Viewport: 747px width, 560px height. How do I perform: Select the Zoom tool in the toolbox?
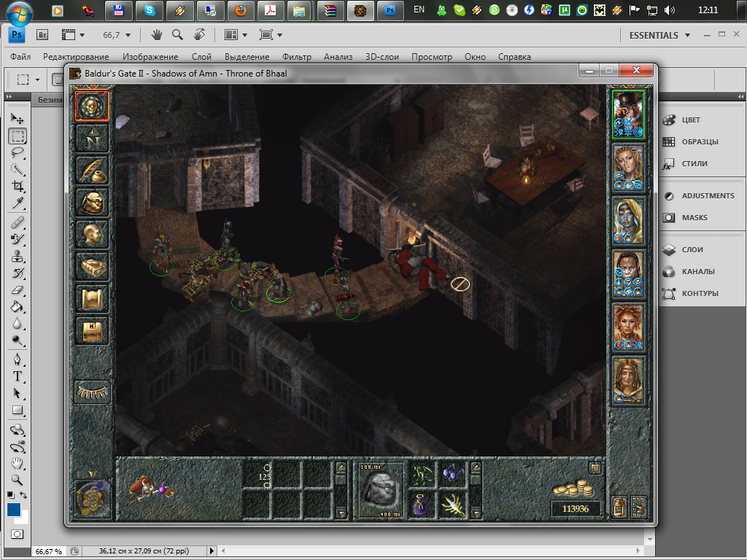(18, 480)
